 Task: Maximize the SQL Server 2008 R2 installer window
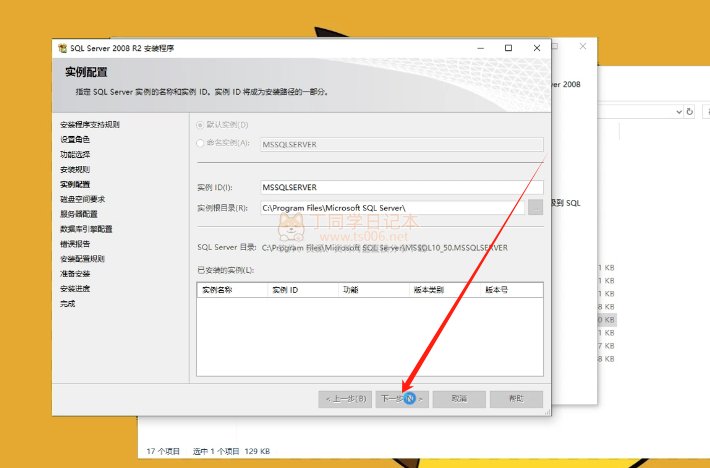click(x=509, y=48)
